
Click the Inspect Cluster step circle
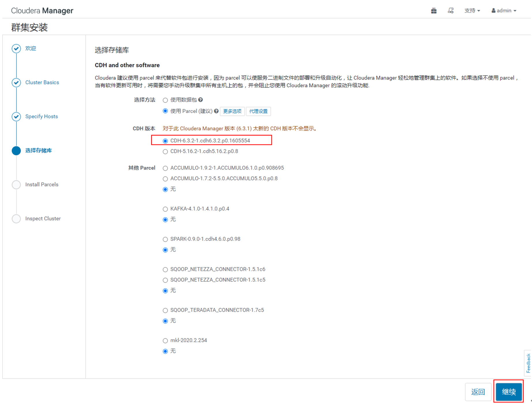pos(16,219)
